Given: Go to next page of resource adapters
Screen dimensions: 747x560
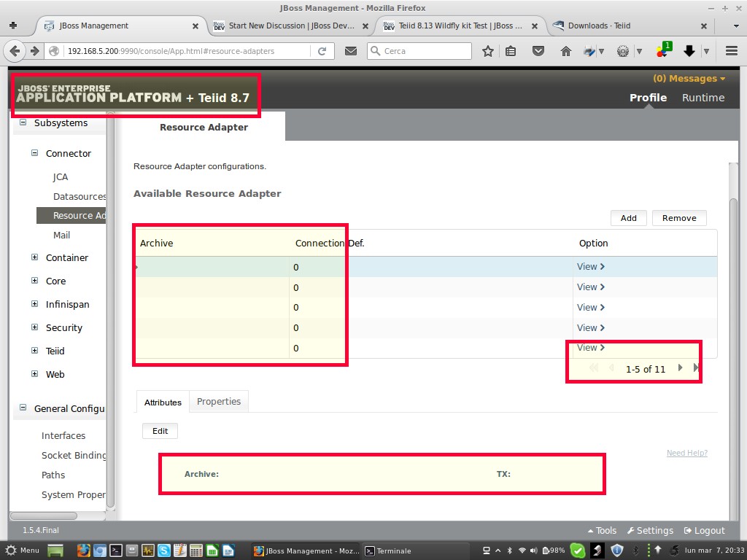Looking at the screenshot, I should 681,367.
